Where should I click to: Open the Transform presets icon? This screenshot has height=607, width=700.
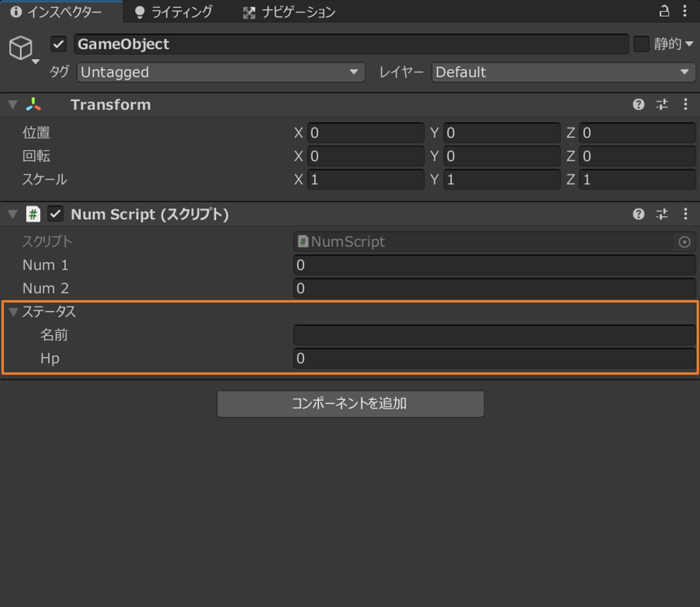662,105
